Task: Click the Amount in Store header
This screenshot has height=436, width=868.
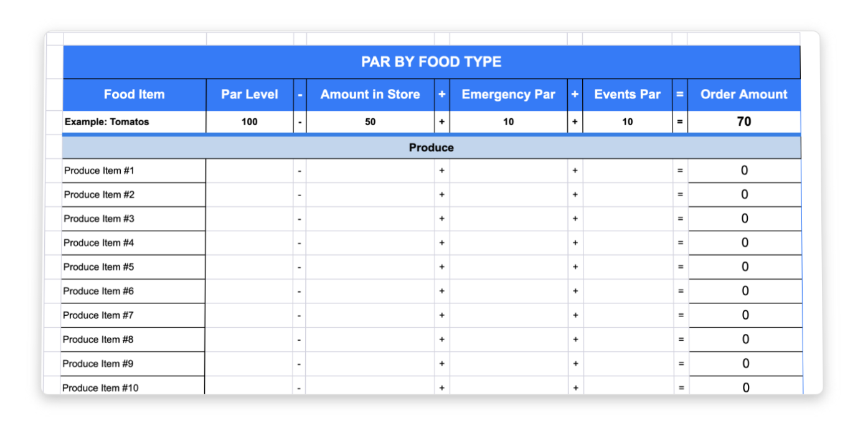Action: pyautogui.click(x=370, y=95)
